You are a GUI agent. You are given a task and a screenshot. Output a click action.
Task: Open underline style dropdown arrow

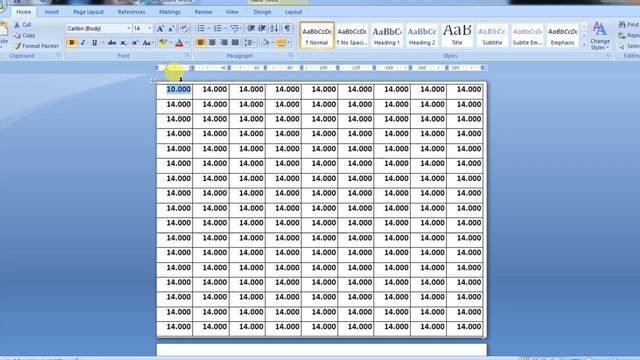coord(102,42)
